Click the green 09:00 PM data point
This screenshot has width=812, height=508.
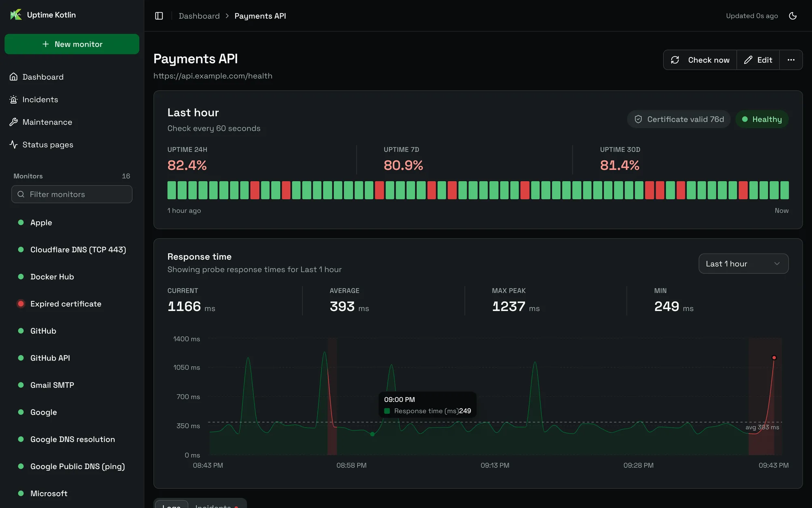click(x=372, y=434)
